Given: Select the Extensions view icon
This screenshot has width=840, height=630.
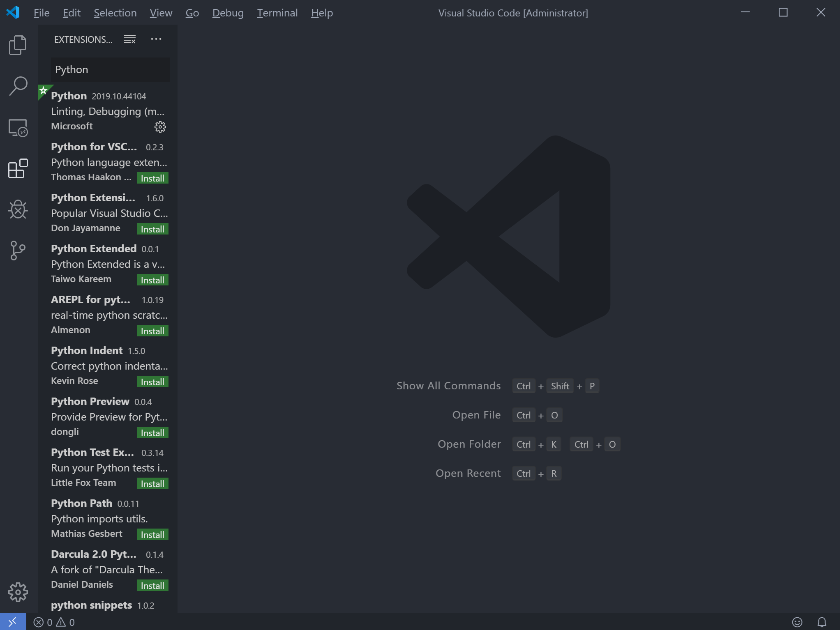Looking at the screenshot, I should pyautogui.click(x=18, y=169).
